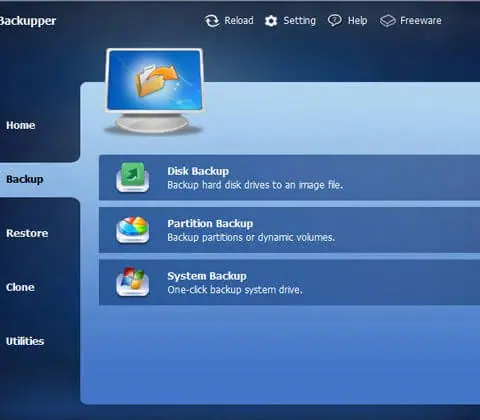Click the Reload text label
Screen dimensions: 480x420
(x=239, y=21)
